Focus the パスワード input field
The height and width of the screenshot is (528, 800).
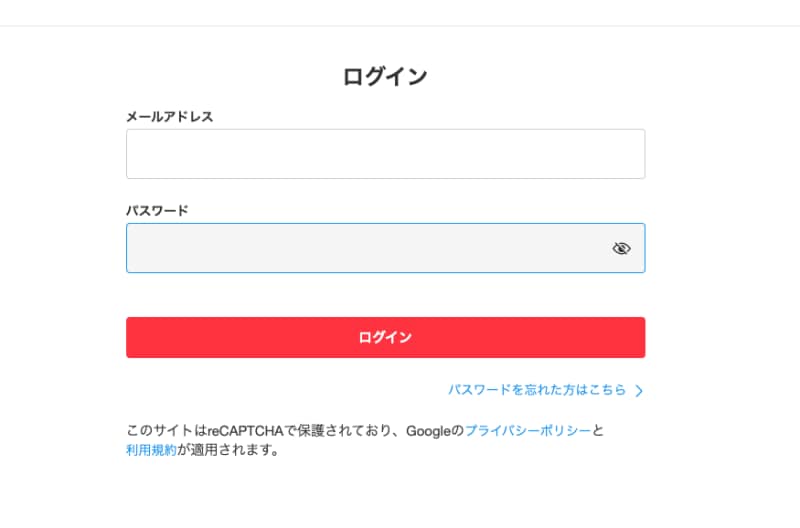pos(365,248)
